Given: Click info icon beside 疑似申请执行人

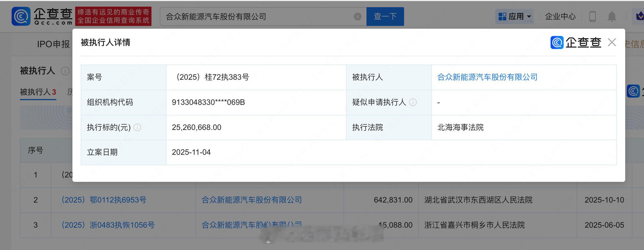Looking at the screenshot, I should pos(413,102).
